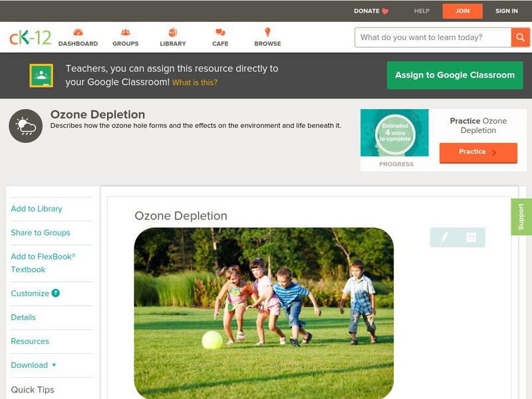Click the CAFE menu label
This screenshot has width=532, height=399.
220,43
